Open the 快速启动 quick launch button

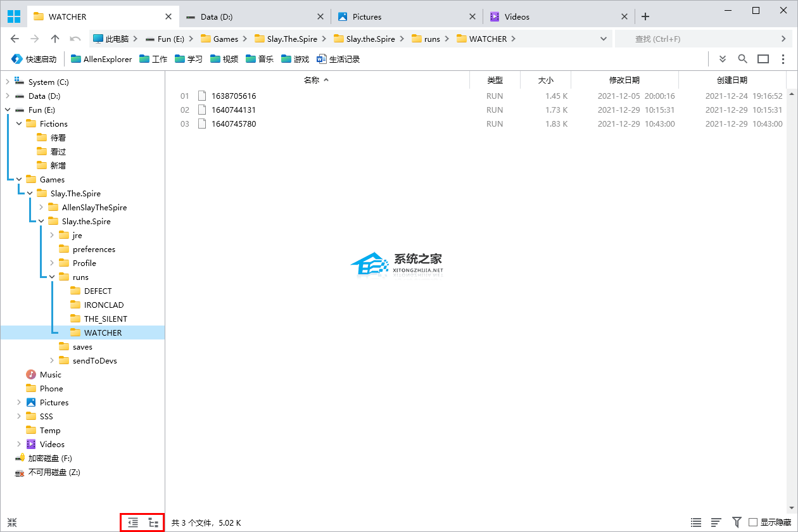click(34, 59)
